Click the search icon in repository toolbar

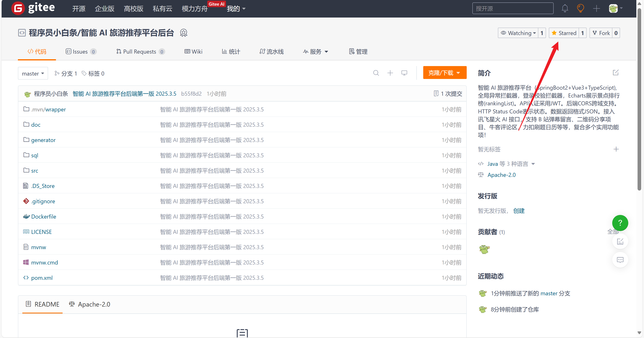coord(376,73)
